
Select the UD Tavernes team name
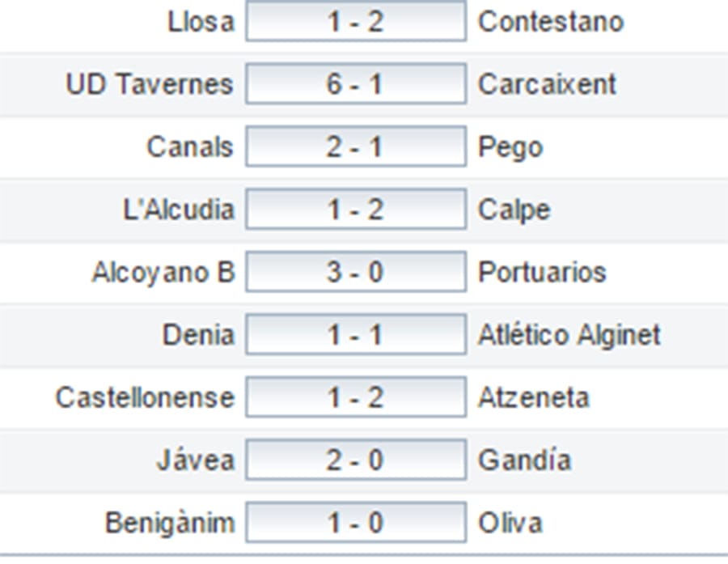point(150,84)
